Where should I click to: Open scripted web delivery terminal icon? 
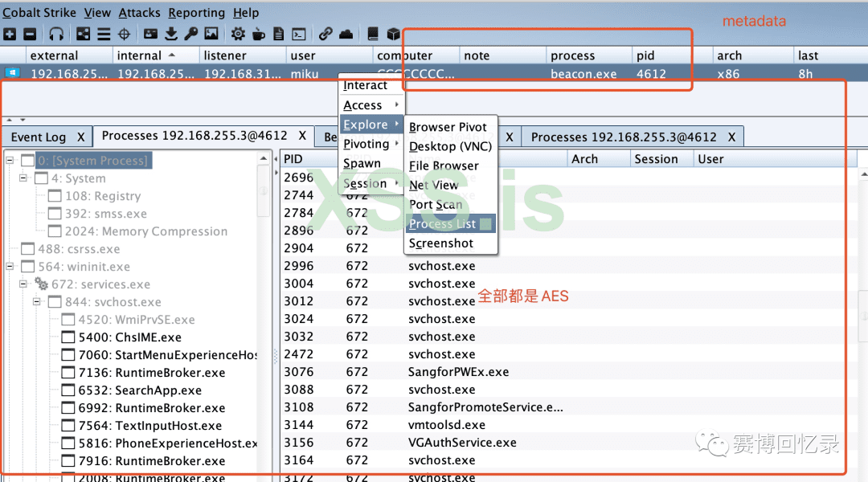[299, 35]
